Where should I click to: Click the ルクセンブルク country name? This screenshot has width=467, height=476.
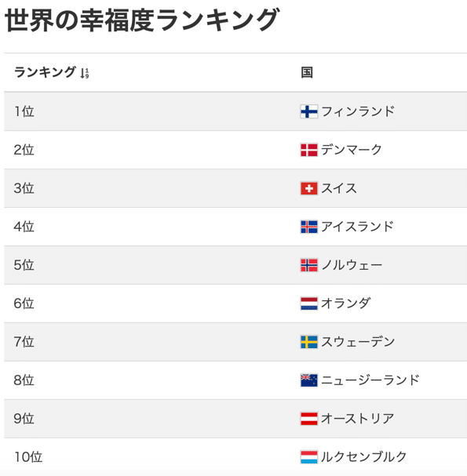coord(364,457)
